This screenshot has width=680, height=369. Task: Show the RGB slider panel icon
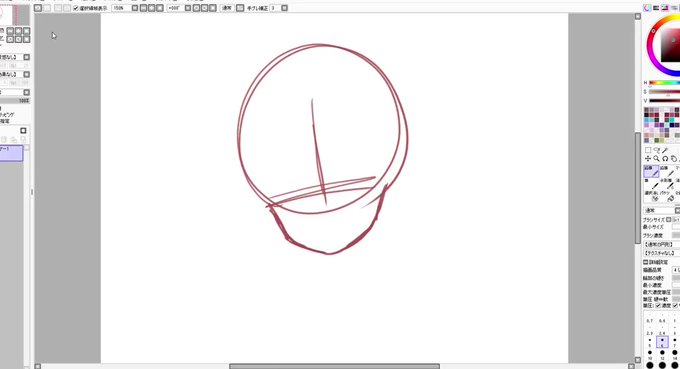point(656,8)
